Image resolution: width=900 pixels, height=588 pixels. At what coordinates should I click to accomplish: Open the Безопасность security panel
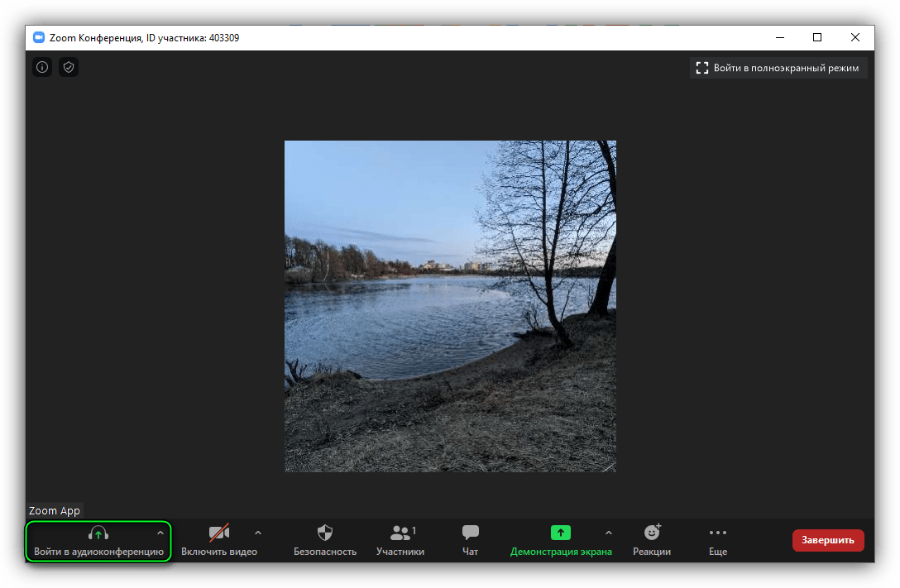pos(325,541)
